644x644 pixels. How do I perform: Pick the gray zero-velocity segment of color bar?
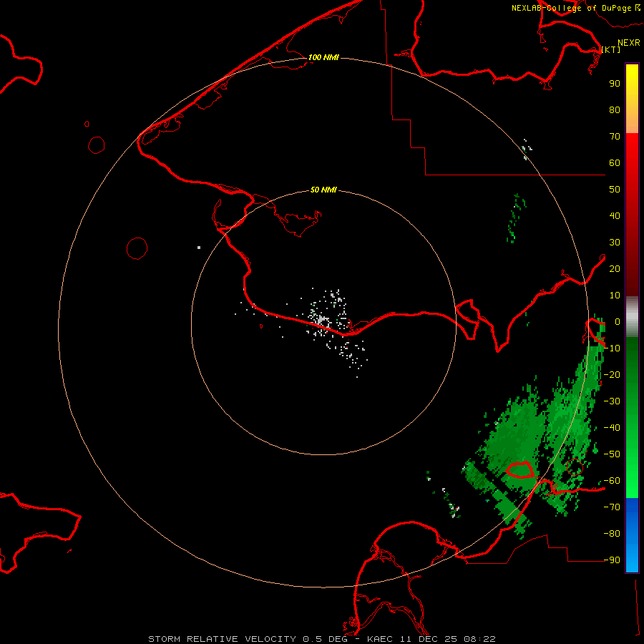pos(632,316)
